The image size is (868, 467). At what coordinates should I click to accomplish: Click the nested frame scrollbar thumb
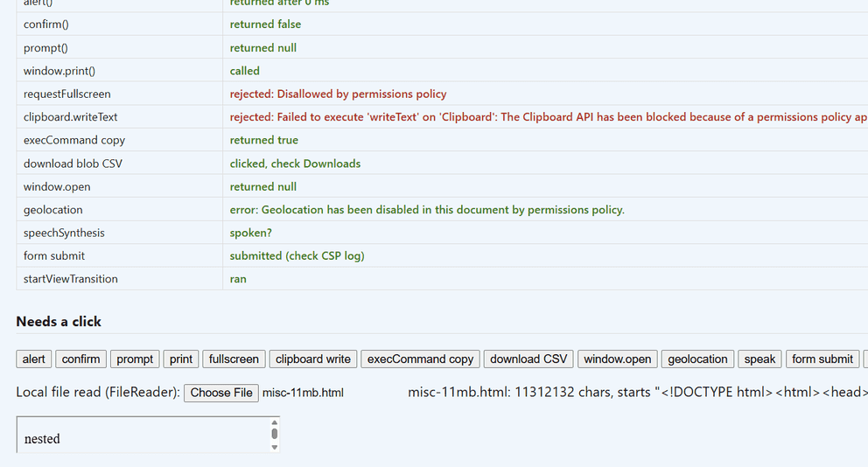click(x=274, y=434)
